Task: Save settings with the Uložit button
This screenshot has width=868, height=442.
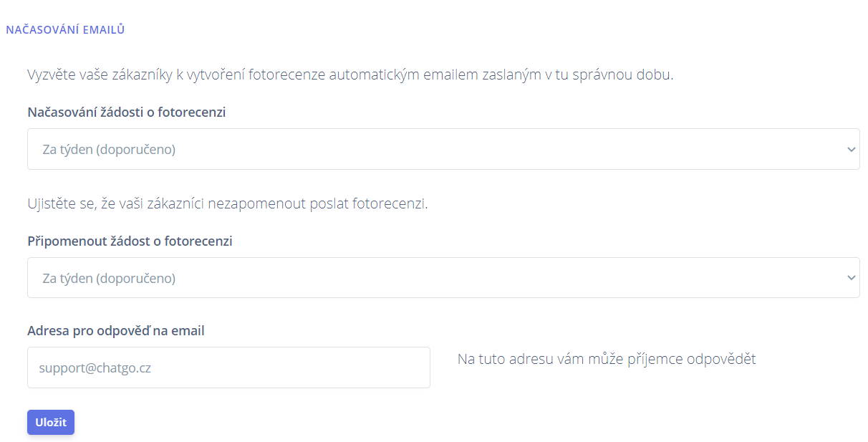Action: pos(51,422)
